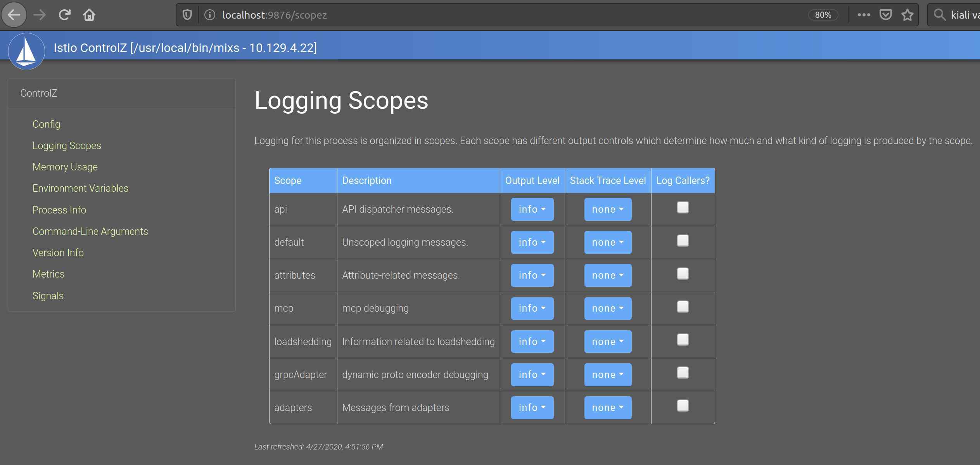Viewport: 980px width, 465px height.
Task: Expand Stack Trace Level dropdown for attributes
Action: pos(607,275)
